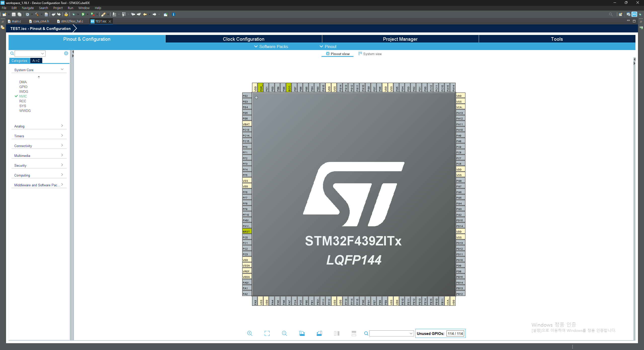Expand the Timers category

tap(62, 136)
